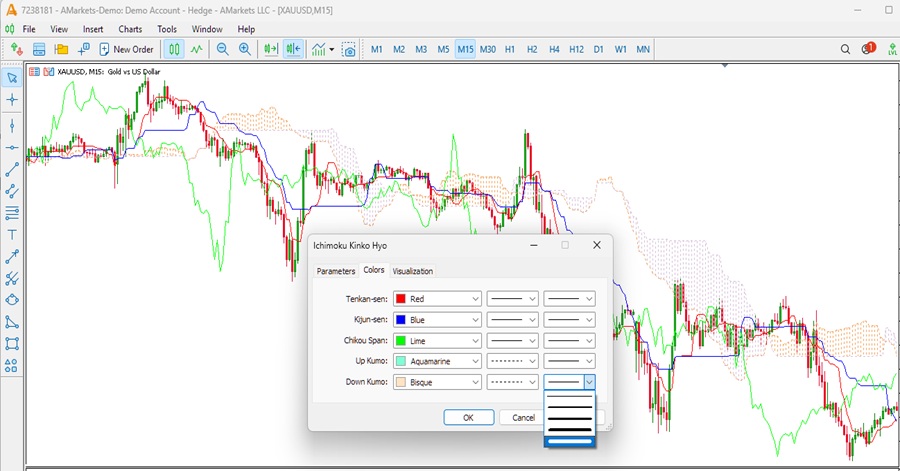Open Tenkan-sen line style dropdown

tap(513, 299)
